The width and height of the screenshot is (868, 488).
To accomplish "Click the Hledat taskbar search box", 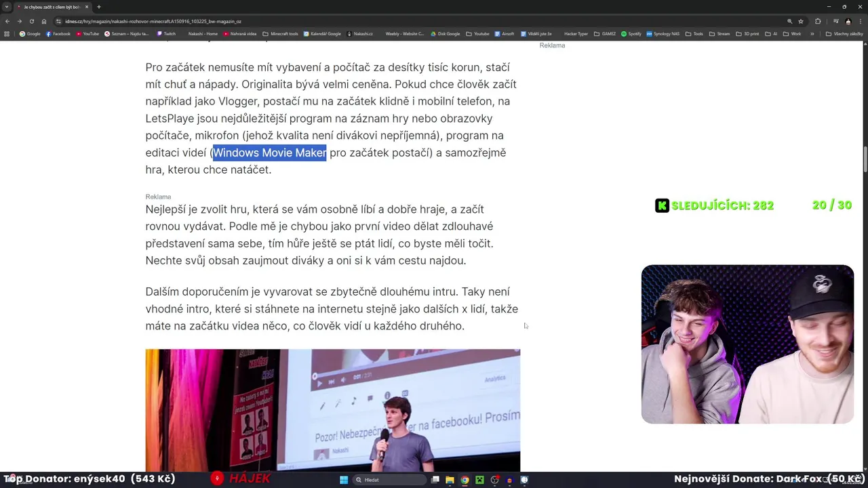I will (x=389, y=480).
